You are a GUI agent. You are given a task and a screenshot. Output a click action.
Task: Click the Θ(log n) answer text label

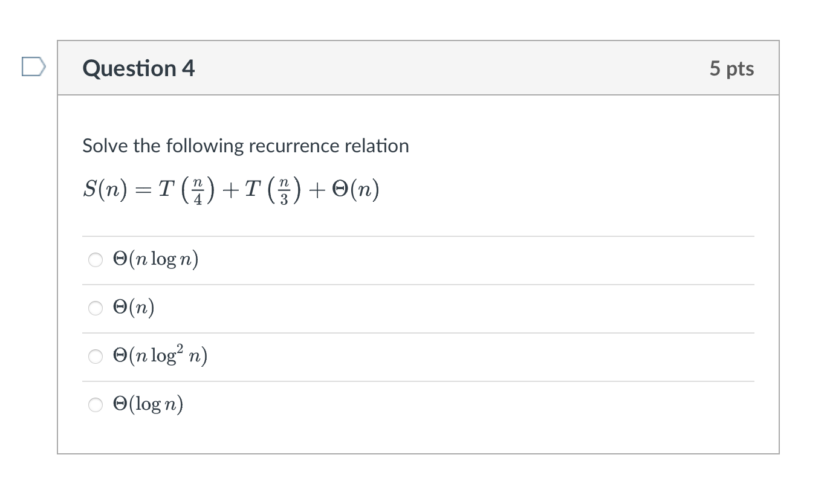(149, 404)
